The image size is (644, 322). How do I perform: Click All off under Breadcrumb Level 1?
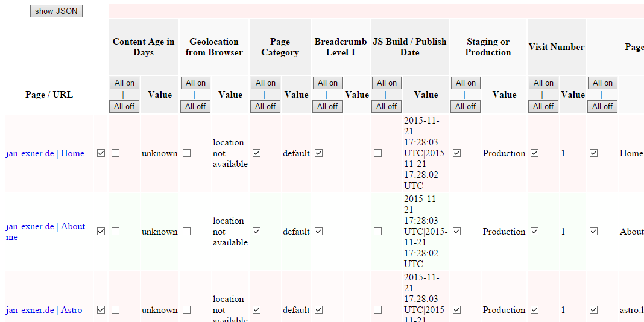[x=327, y=106]
